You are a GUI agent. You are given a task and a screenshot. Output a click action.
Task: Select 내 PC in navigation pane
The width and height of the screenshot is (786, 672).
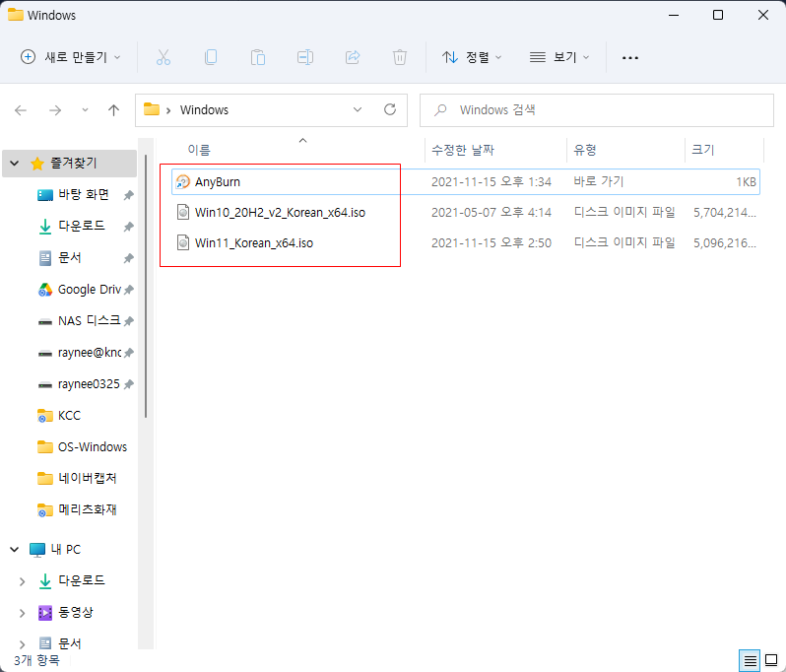[66, 550]
